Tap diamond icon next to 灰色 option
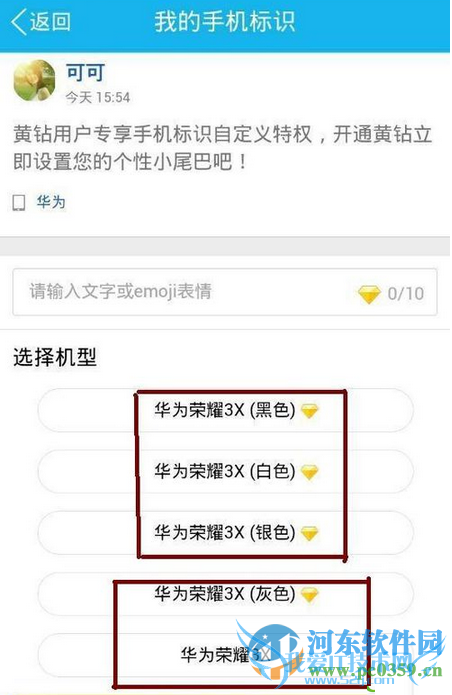Image resolution: width=452 pixels, height=695 pixels. click(x=309, y=594)
